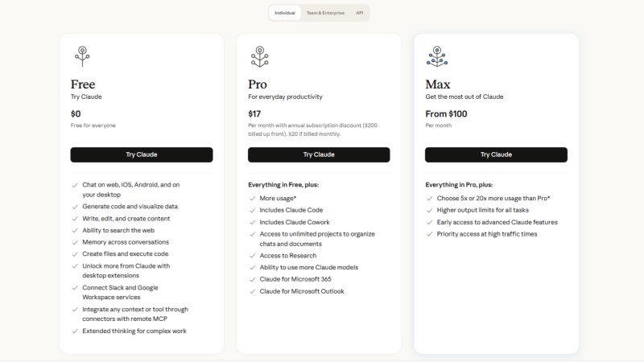Click the Max plan heading
Screen dimensions: 644x362
438,84
